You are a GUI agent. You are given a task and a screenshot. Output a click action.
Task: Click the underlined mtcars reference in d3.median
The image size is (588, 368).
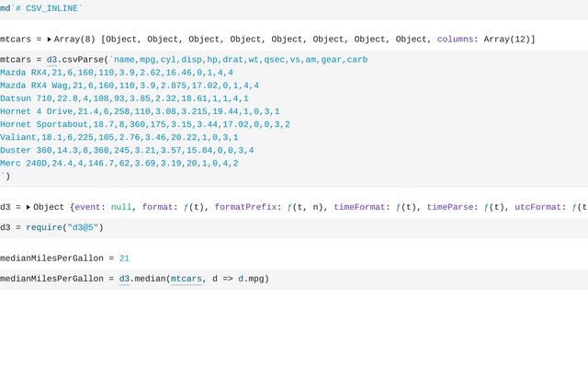point(186,278)
